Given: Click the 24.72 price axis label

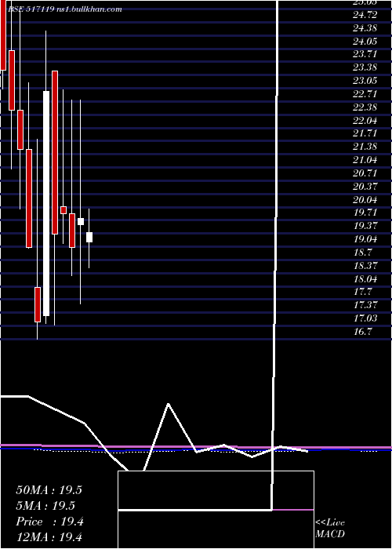Looking at the screenshot, I should click(365, 15).
